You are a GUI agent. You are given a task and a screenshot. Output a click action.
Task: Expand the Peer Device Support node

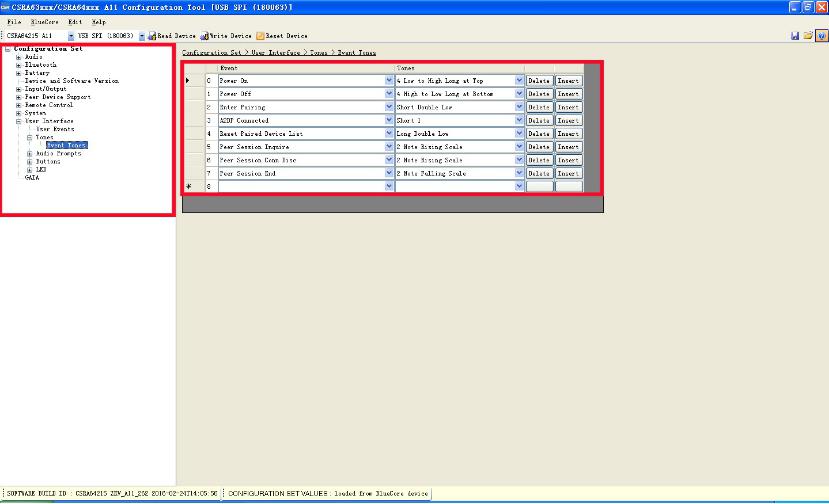(x=18, y=97)
